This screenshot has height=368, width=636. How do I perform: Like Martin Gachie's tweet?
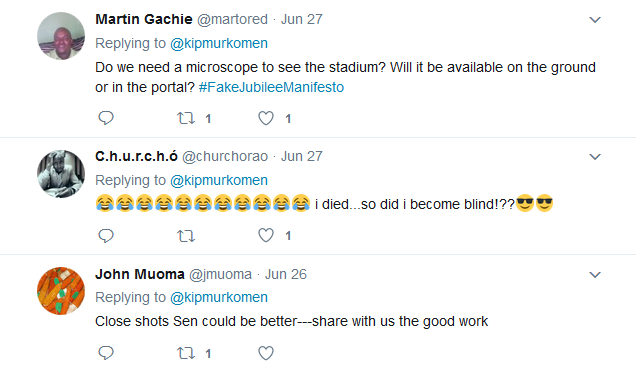point(266,118)
